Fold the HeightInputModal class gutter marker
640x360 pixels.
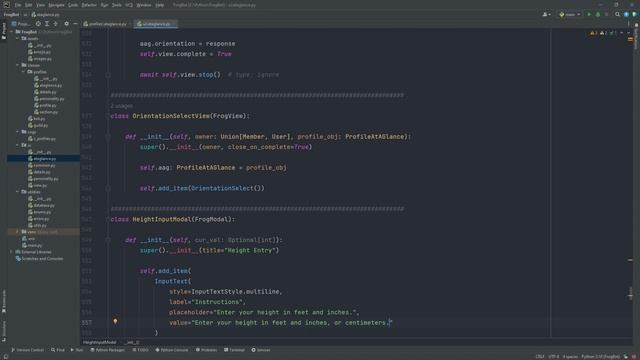click(108, 219)
